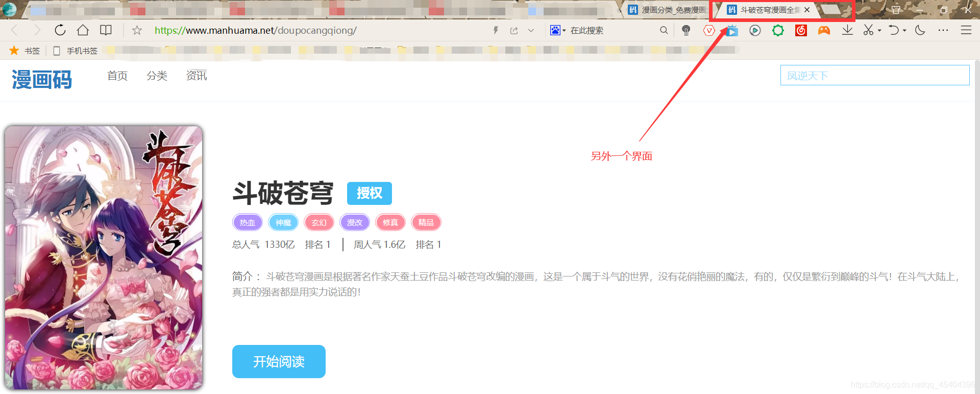
Task: Restore the browser window with restore button
Action: (944, 10)
